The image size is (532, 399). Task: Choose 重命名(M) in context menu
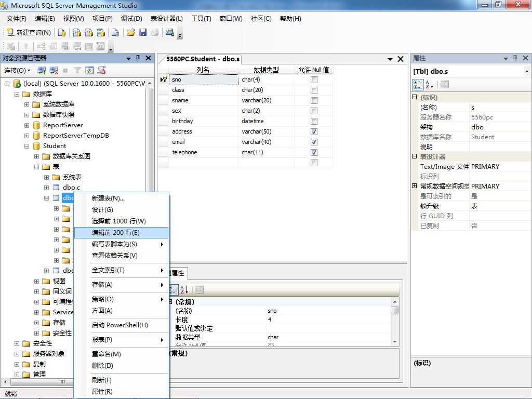tap(121, 354)
